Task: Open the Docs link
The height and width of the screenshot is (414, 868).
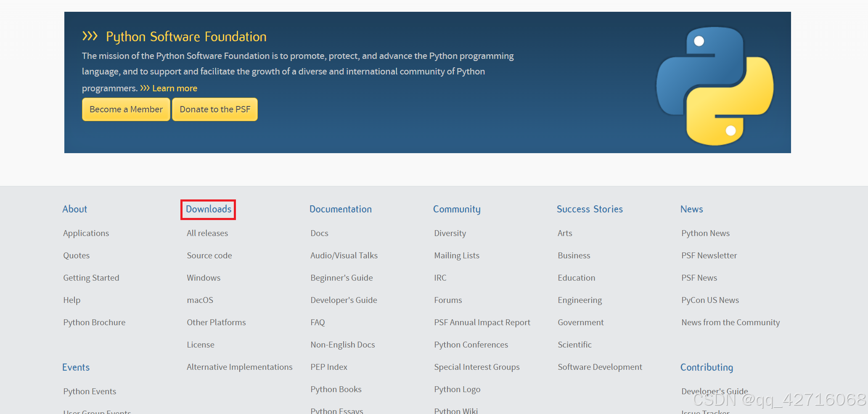Action: [x=320, y=233]
